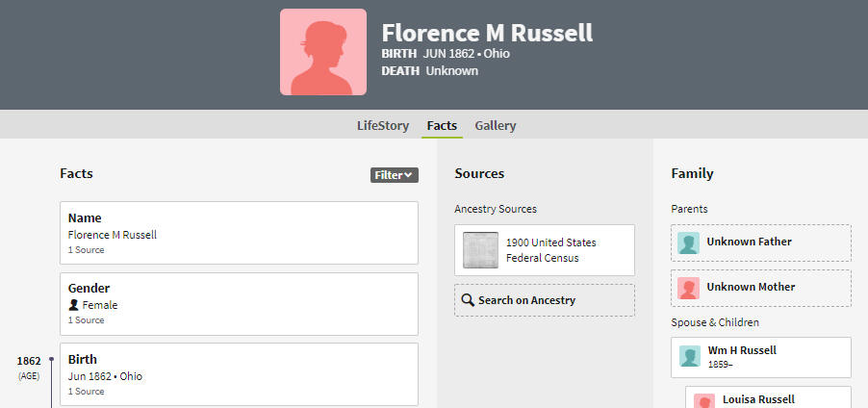Open the Birth fact card
Screen dimensions: 868x408
[240, 374]
